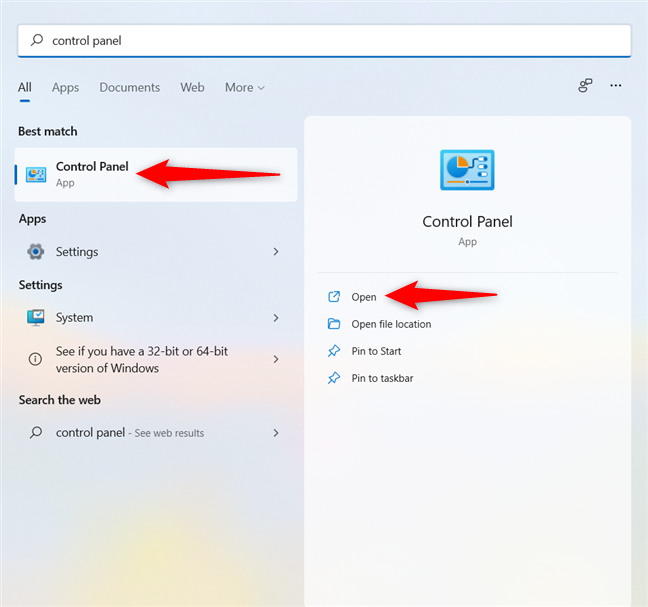Open the Settings app result
The width and height of the screenshot is (648, 607).
[x=156, y=252]
